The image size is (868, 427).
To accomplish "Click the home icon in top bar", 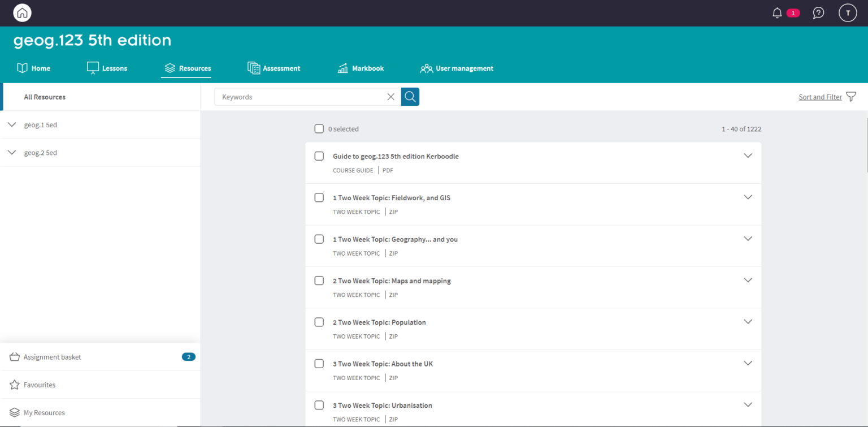I will [22, 13].
